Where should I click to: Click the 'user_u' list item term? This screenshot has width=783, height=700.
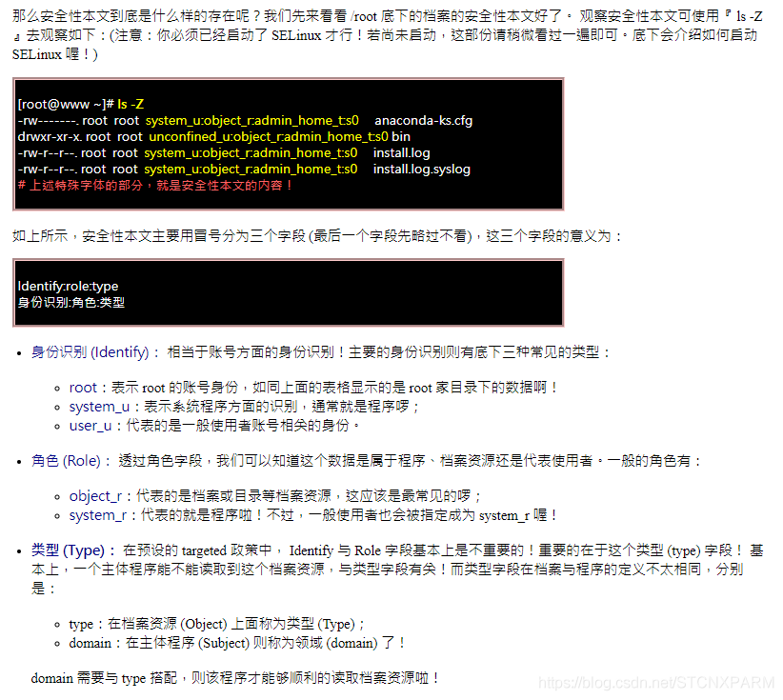pos(90,426)
